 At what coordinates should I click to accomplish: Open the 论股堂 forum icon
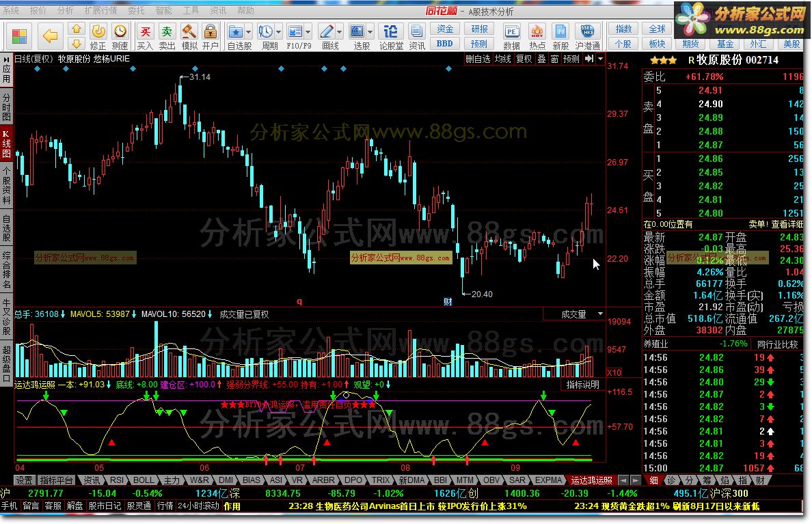pos(391,37)
